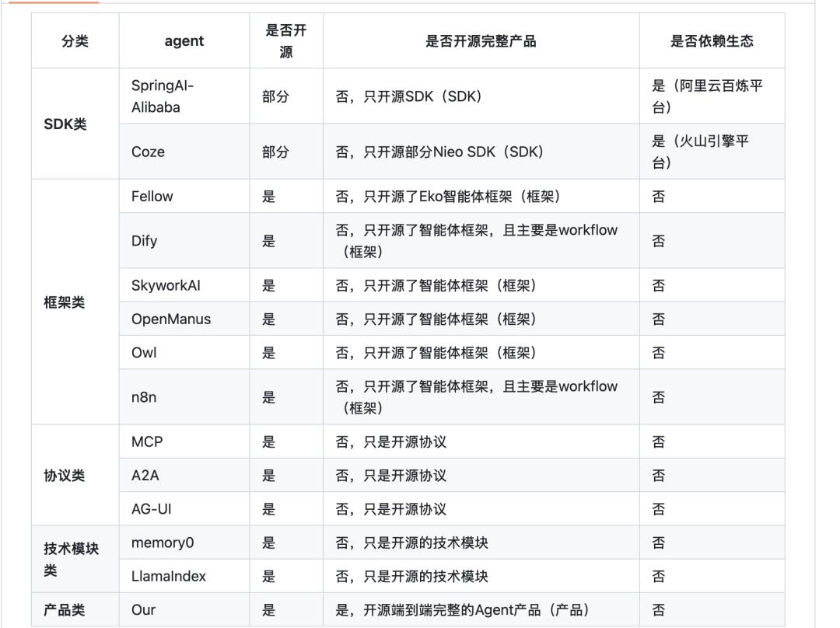840x628 pixels.
Task: Click 只开源了智能体框架 in Owl row
Action: tap(481, 352)
